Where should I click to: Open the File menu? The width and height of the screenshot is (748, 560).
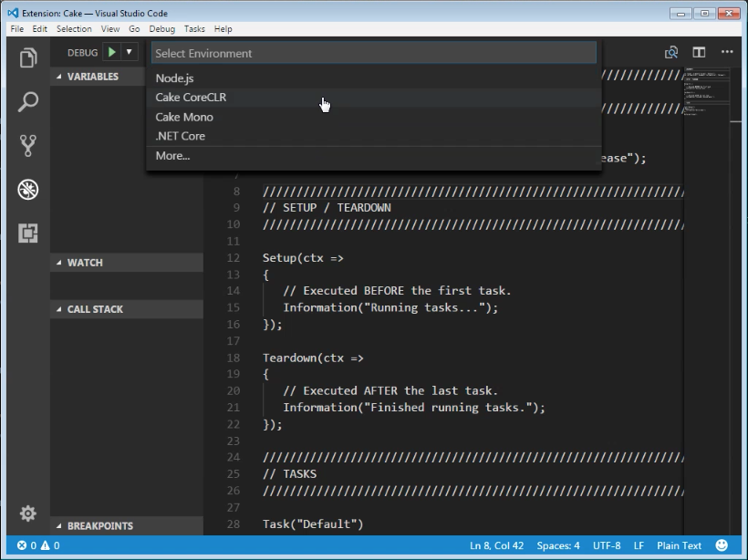tap(16, 29)
